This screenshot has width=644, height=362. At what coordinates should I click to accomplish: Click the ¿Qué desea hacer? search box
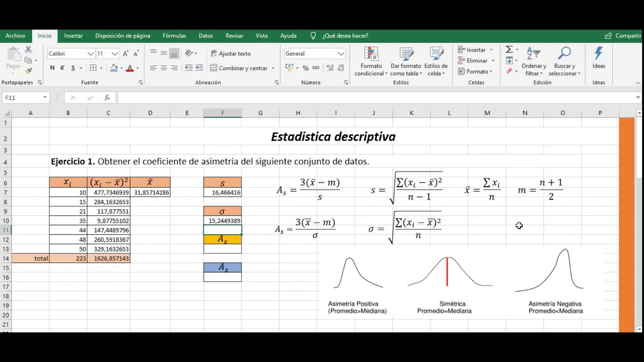pyautogui.click(x=345, y=36)
